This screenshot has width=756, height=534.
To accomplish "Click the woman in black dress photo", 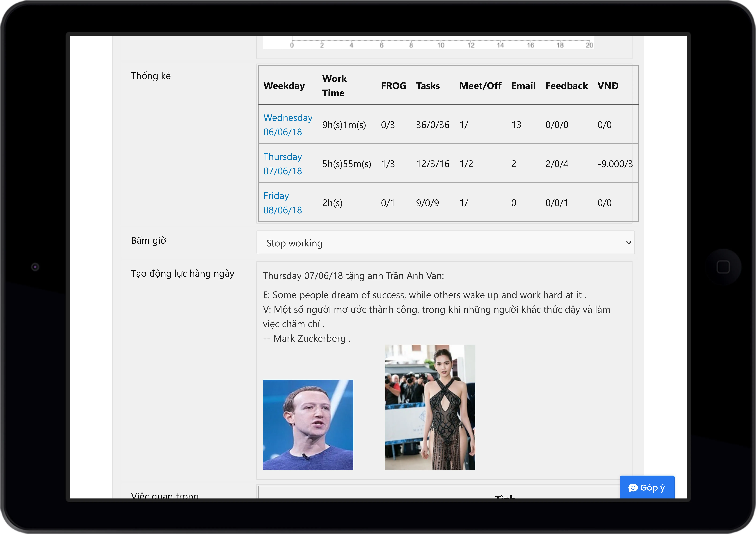I will tap(430, 407).
